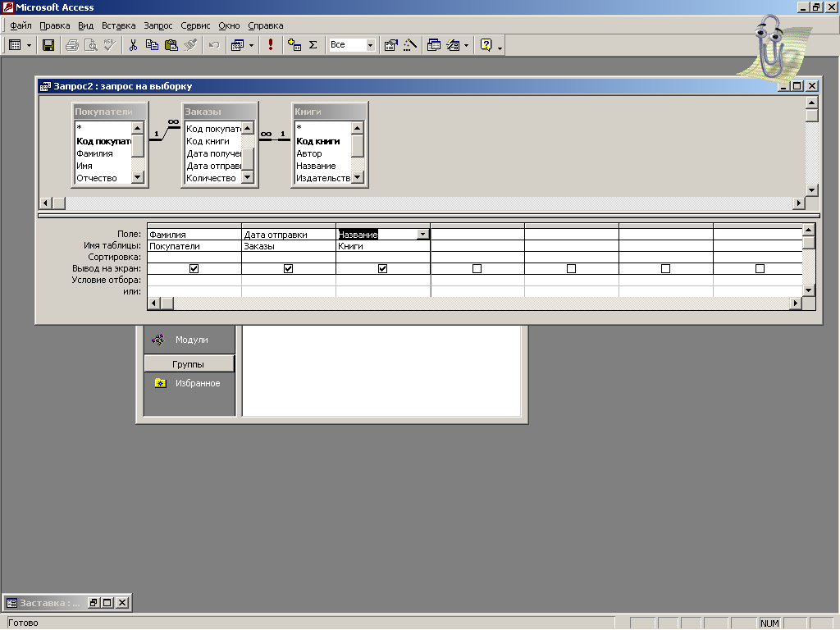This screenshot has height=630, width=840.
Task: Open the View mode dropdown arrow
Action: click(29, 46)
